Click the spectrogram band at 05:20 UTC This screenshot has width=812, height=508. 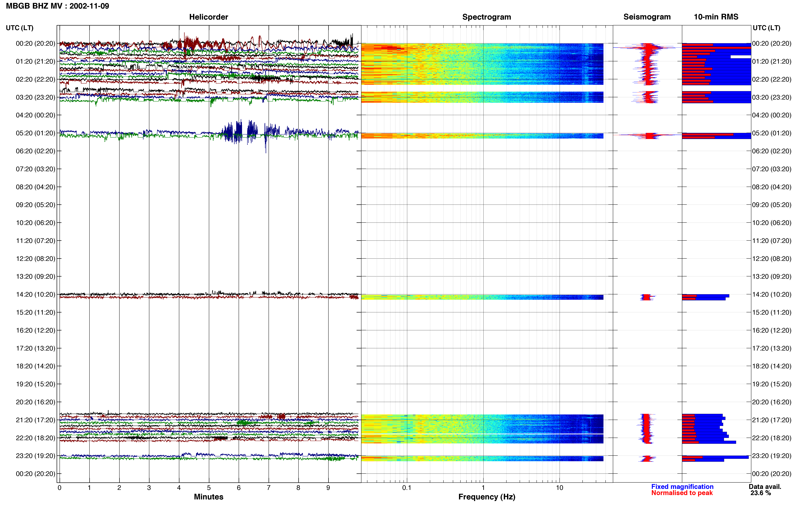482,136
